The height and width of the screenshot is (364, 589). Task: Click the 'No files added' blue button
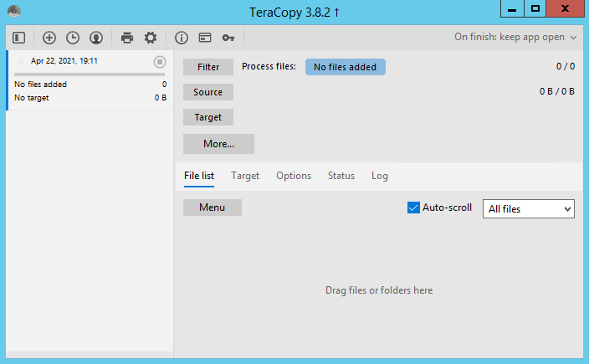[346, 67]
